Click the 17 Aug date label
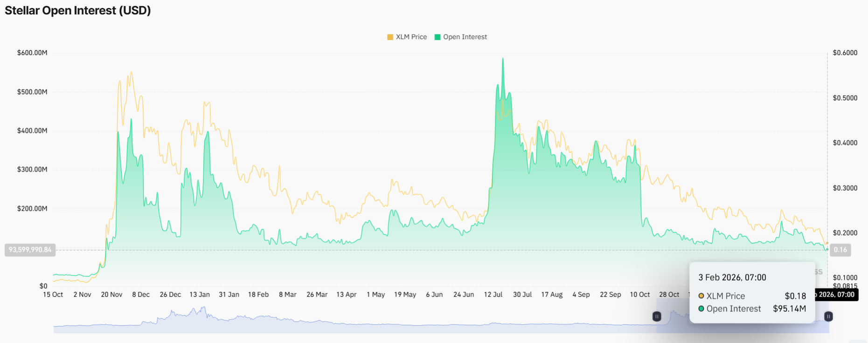Viewport: 868px width, 343px height. pyautogui.click(x=552, y=295)
